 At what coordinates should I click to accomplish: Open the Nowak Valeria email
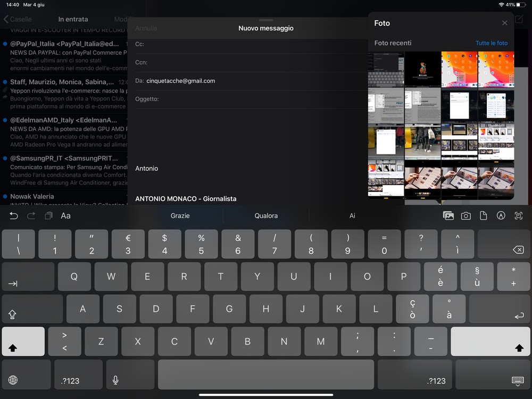click(64, 198)
